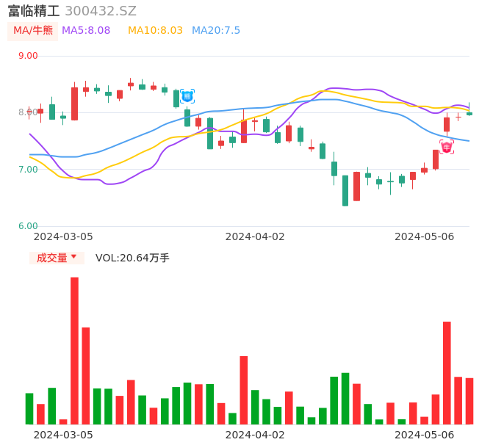Image resolution: width=504 pixels, height=445 pixels.
Task: Click the stock name 富临精工
Action: [x=33, y=11]
